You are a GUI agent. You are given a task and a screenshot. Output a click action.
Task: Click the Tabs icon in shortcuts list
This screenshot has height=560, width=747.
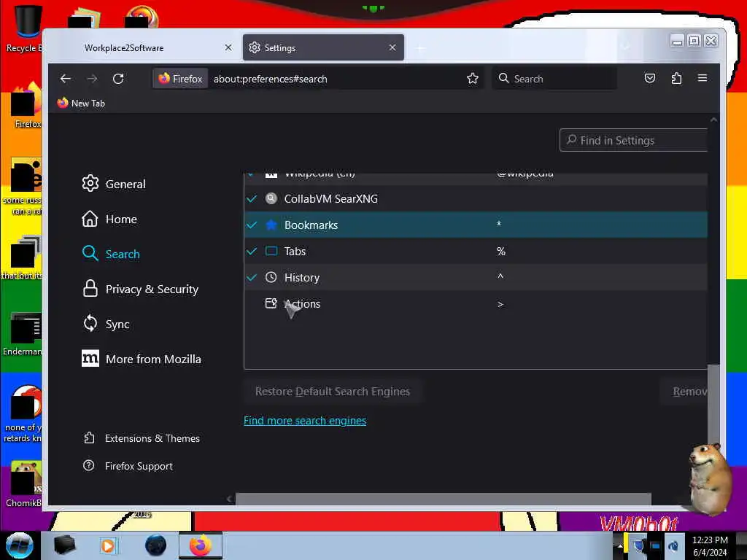(271, 251)
